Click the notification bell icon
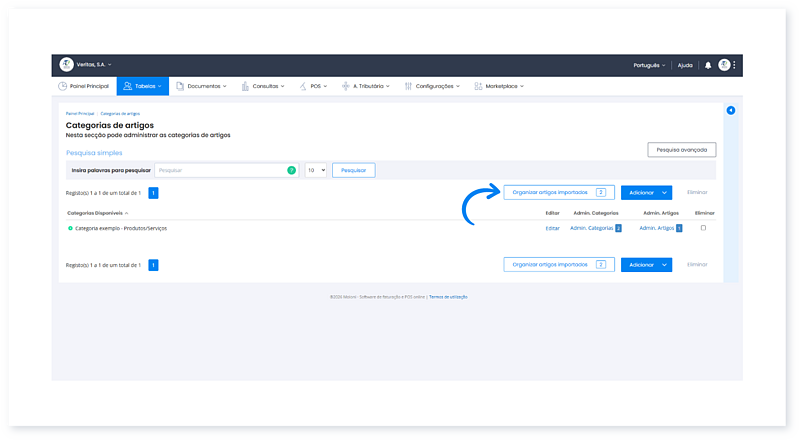The width and height of the screenshot is (800, 441). 708,65
